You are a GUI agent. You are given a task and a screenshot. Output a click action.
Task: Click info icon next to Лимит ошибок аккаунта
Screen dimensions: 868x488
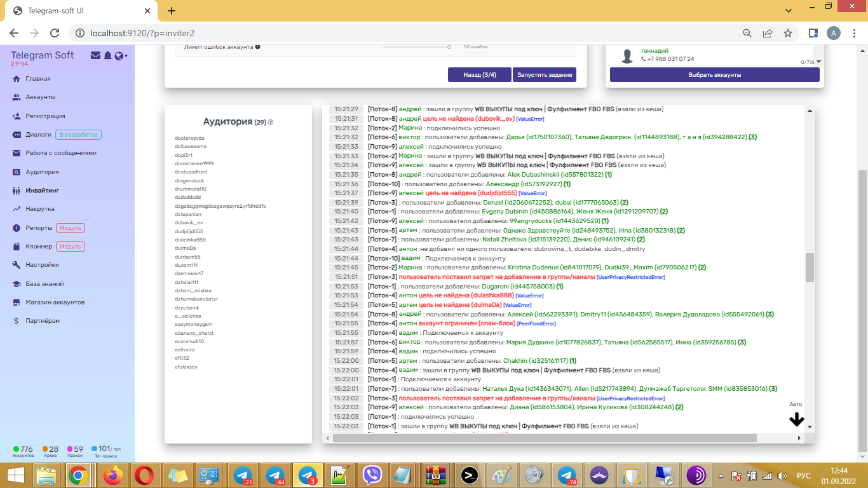(257, 47)
